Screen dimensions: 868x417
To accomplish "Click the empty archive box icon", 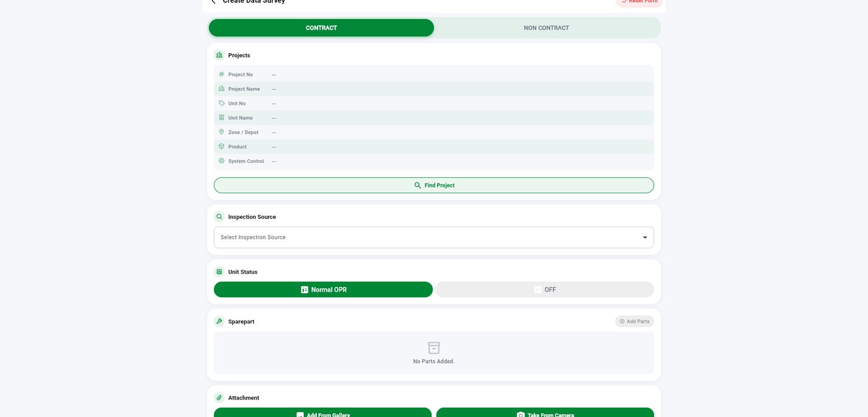I will [x=434, y=348].
